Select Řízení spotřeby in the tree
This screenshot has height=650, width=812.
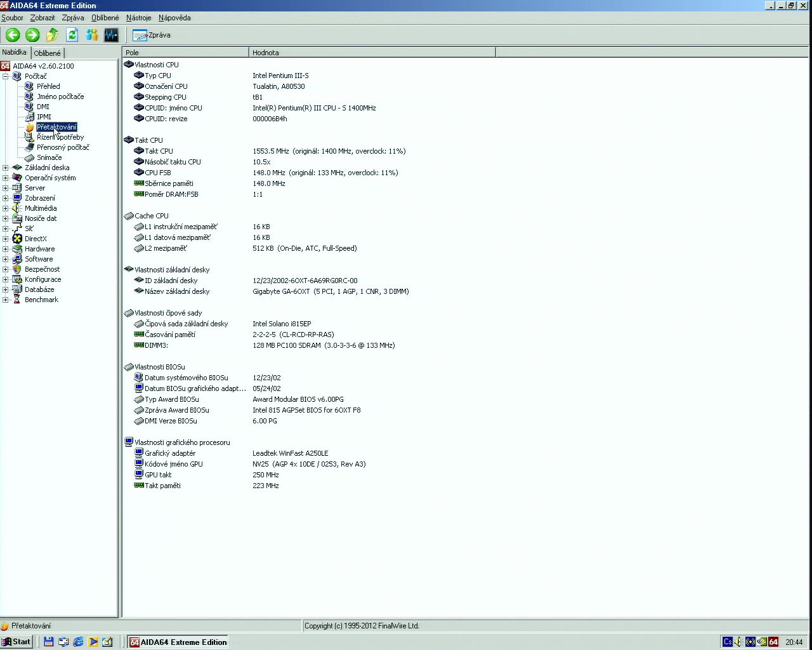(x=60, y=137)
